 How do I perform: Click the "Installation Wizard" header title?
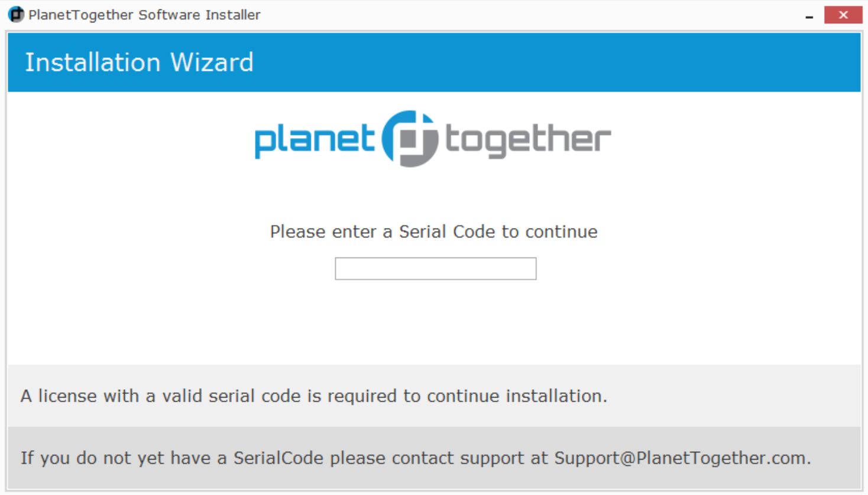pyautogui.click(x=139, y=63)
